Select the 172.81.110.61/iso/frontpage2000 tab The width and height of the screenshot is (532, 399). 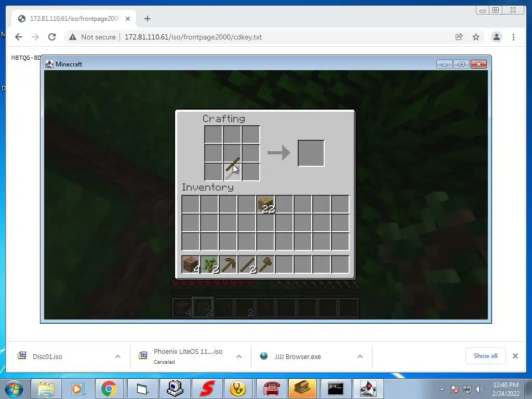74,19
